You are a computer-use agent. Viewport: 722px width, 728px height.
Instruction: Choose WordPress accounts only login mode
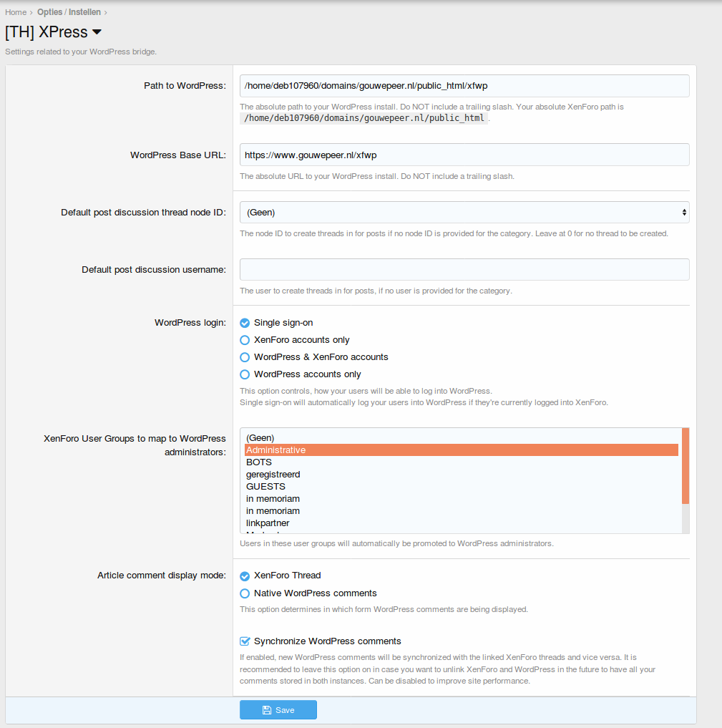(x=245, y=374)
